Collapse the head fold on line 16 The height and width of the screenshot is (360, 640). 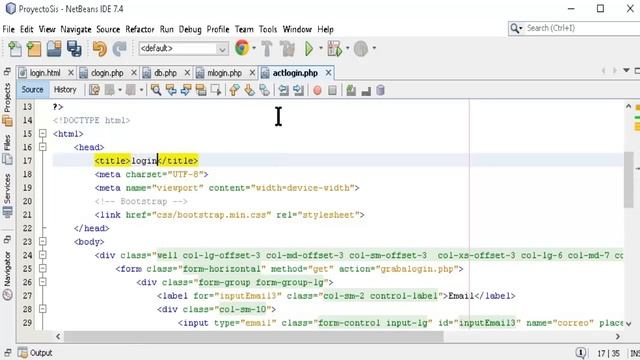pyautogui.click(x=42, y=147)
